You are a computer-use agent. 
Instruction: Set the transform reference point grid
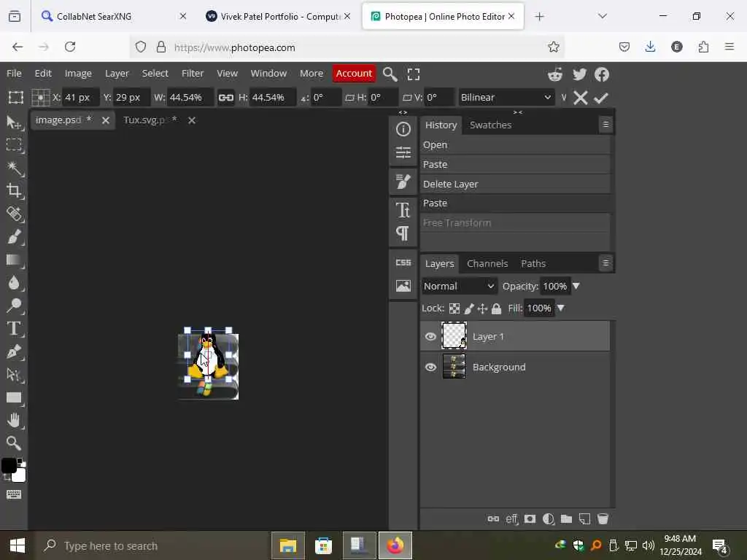tap(41, 98)
